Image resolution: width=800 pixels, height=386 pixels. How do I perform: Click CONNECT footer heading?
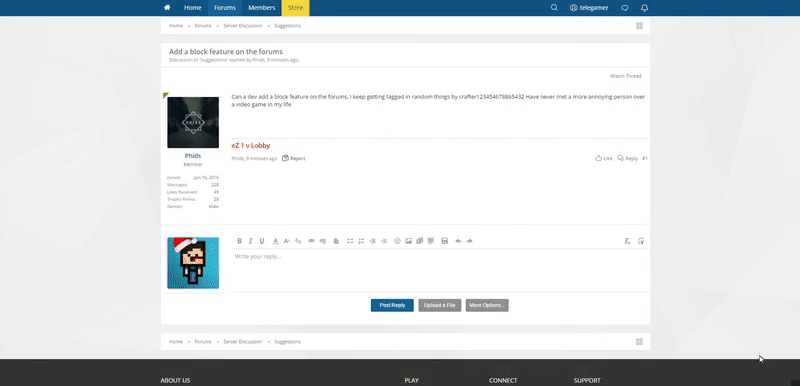(503, 380)
